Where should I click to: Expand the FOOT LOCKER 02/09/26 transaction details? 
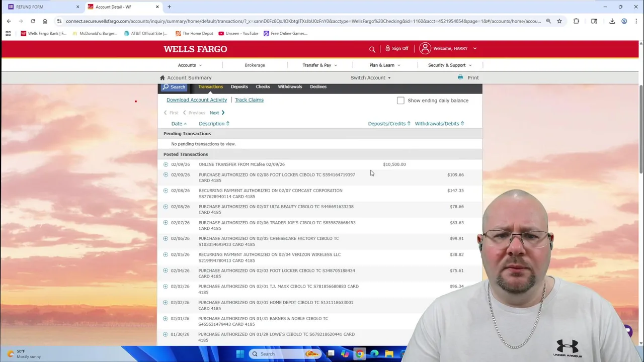coord(166,174)
